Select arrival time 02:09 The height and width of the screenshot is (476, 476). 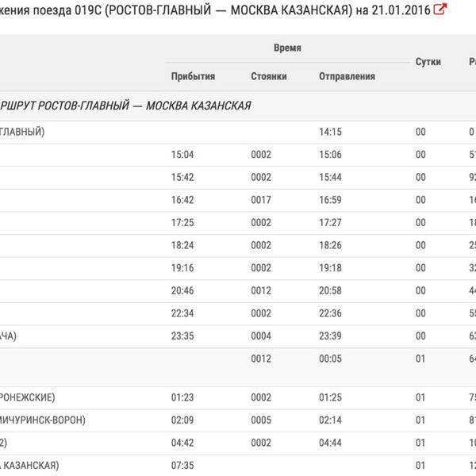[x=182, y=420]
